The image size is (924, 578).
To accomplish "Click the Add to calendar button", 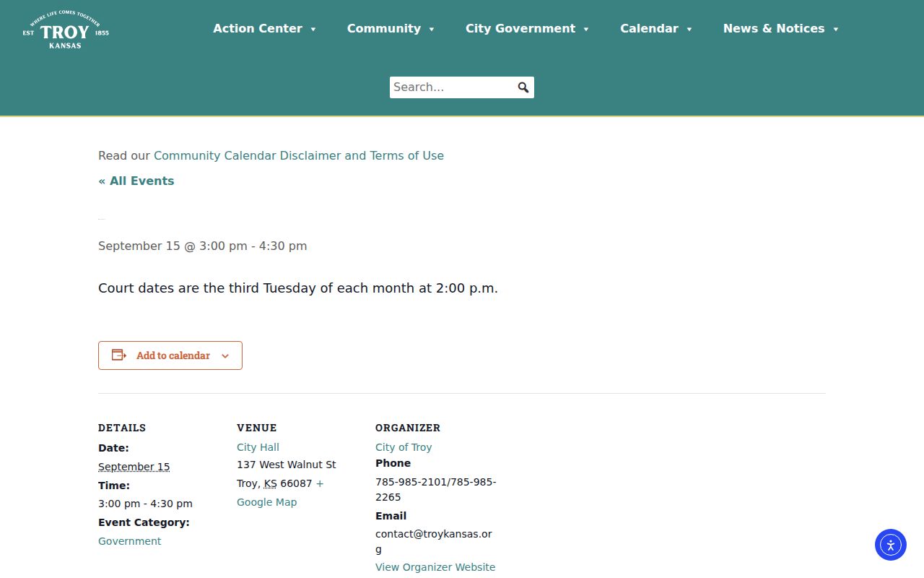I will tap(170, 355).
